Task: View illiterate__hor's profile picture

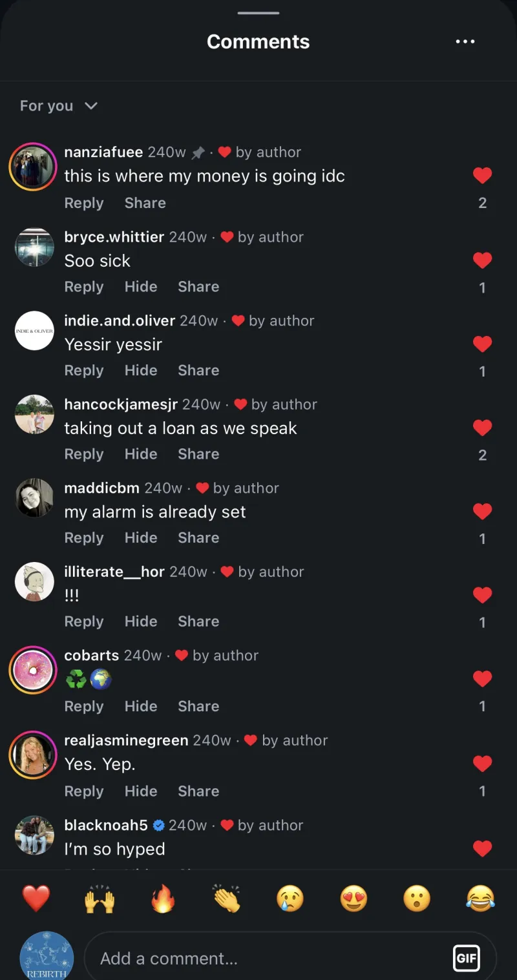Action: tap(34, 581)
